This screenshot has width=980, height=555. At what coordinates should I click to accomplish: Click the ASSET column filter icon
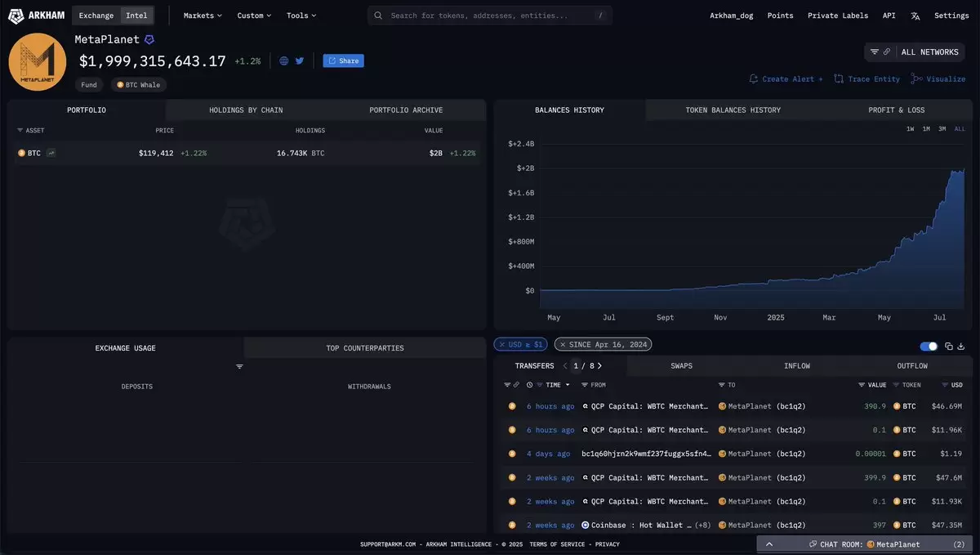pyautogui.click(x=20, y=130)
